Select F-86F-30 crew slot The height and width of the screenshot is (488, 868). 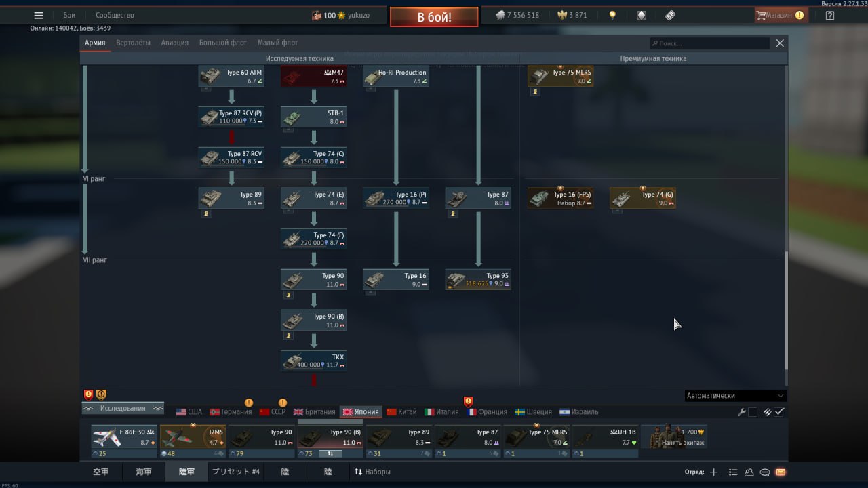coord(125,437)
